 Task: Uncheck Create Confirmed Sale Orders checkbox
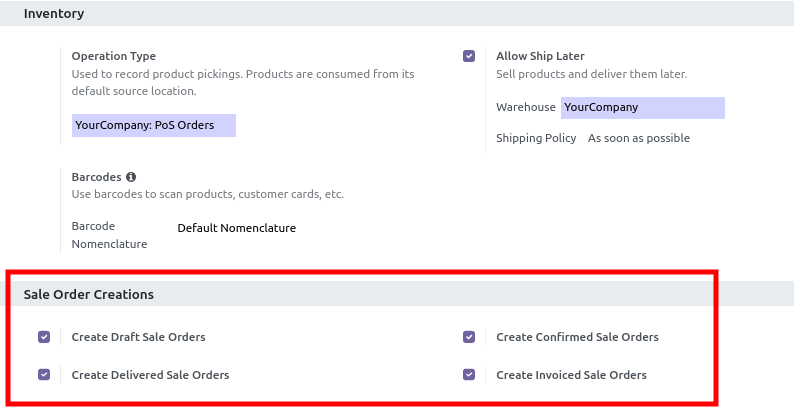[469, 337]
